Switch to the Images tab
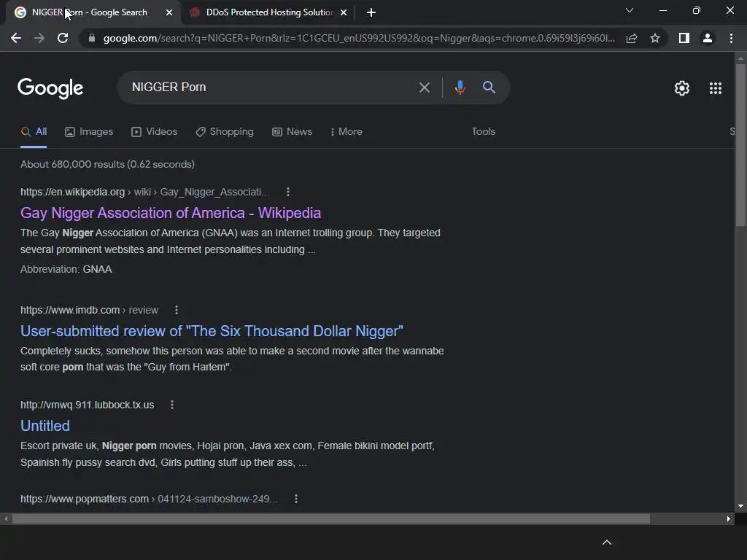 [x=89, y=132]
